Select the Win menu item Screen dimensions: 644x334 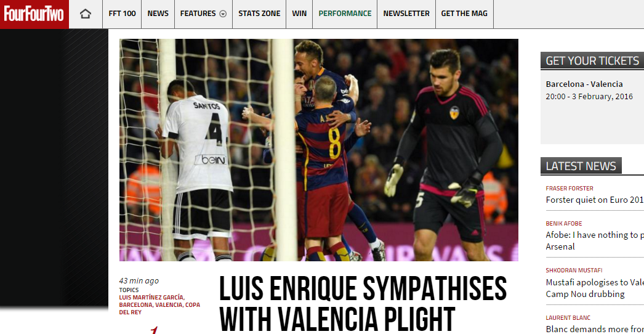(299, 14)
